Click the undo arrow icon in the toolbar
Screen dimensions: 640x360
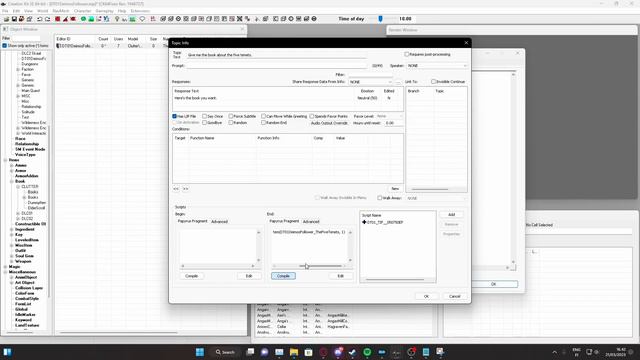[40, 19]
